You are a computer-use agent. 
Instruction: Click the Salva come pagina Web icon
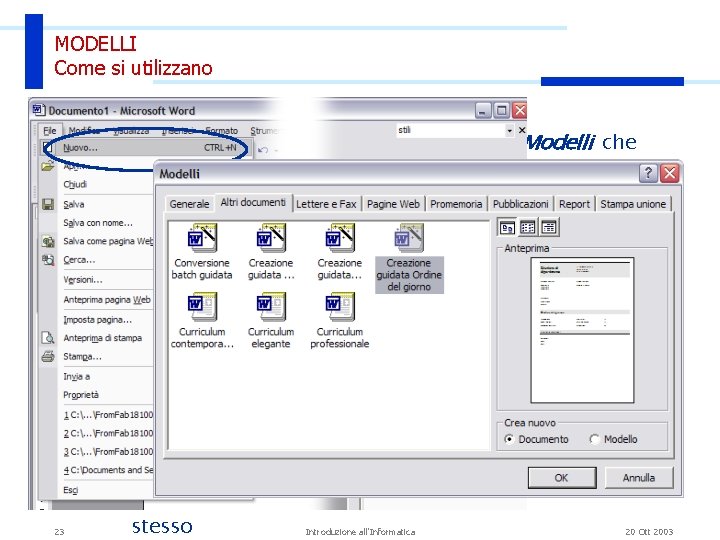[x=48, y=241]
